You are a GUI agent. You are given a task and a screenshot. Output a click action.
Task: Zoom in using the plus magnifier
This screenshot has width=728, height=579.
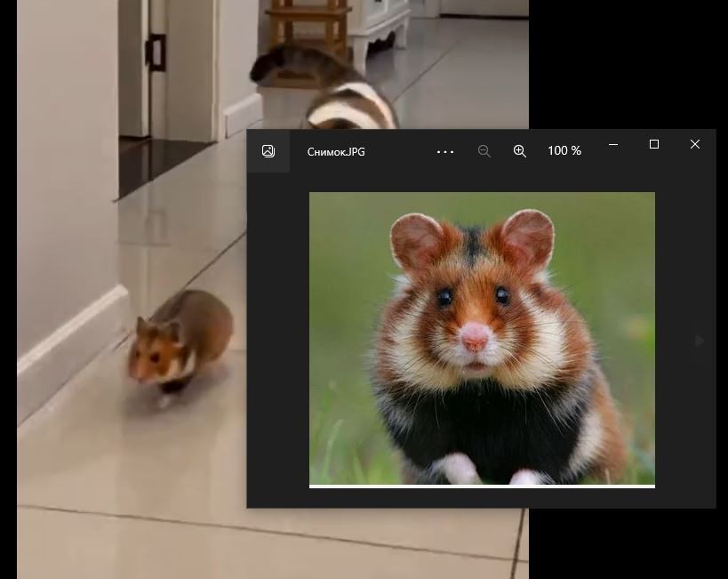pos(519,151)
